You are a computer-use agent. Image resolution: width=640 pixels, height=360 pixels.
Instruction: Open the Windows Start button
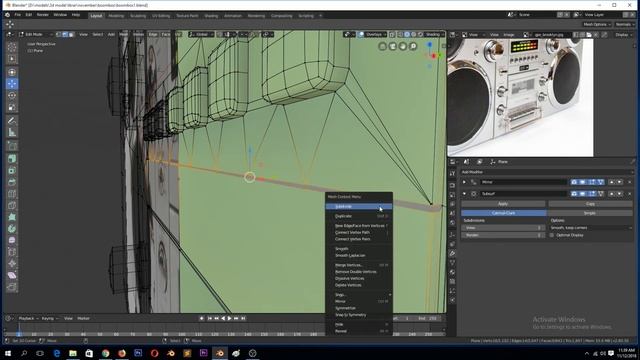[x=7, y=353]
